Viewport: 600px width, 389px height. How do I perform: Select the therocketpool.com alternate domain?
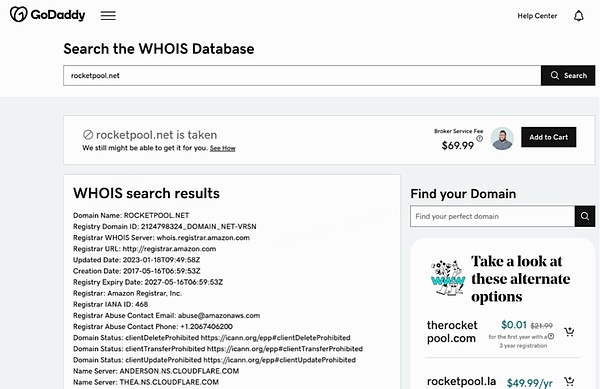[452, 332]
